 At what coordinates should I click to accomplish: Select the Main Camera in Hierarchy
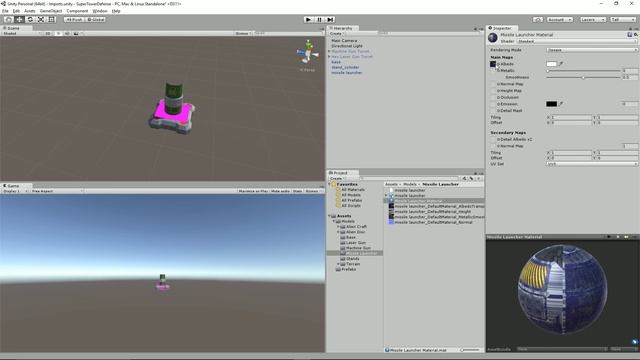(344, 41)
